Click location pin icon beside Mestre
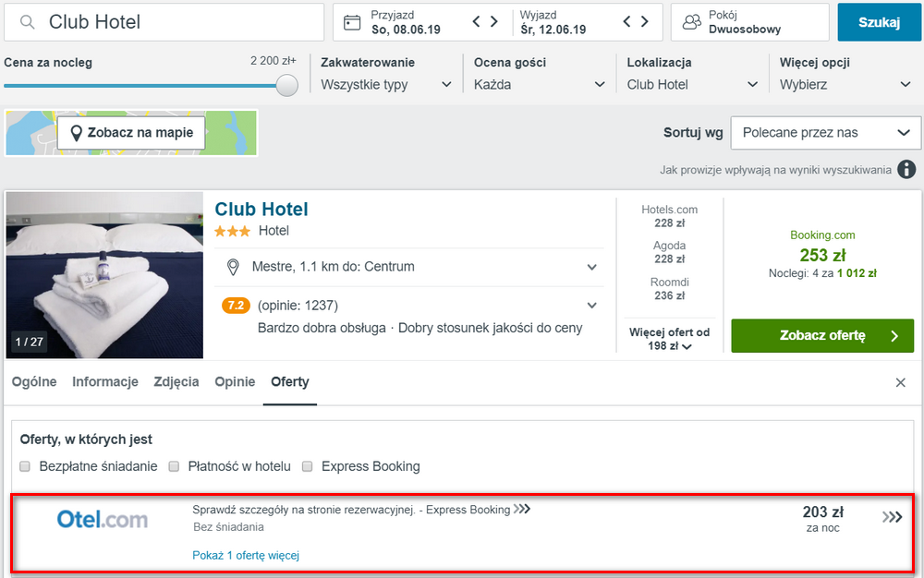This screenshot has width=924, height=578. 234,267
